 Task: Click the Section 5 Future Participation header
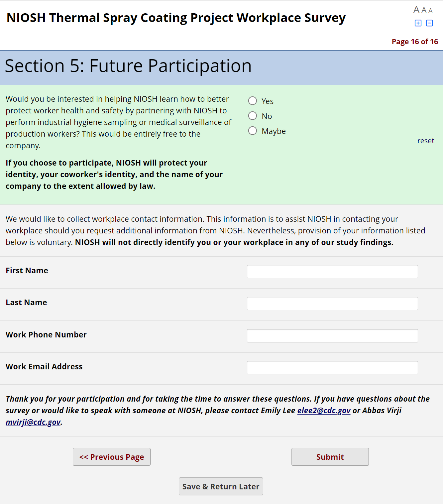point(128,66)
